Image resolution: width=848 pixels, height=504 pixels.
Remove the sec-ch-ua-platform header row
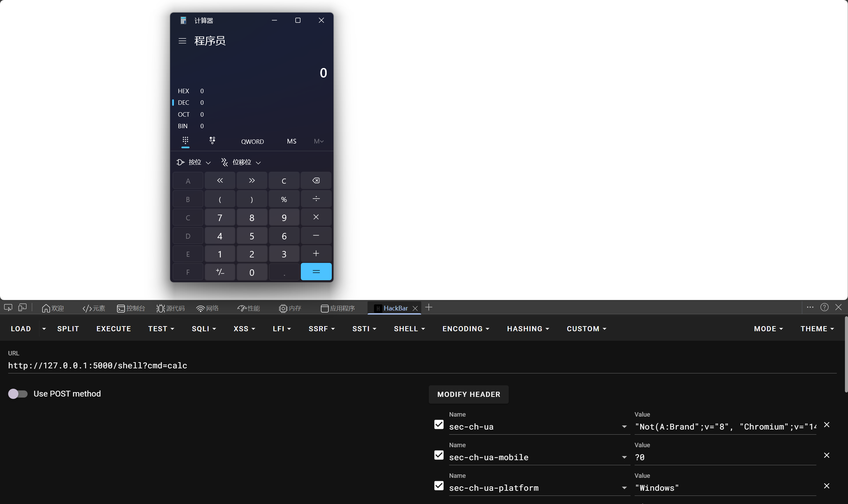pos(827,486)
